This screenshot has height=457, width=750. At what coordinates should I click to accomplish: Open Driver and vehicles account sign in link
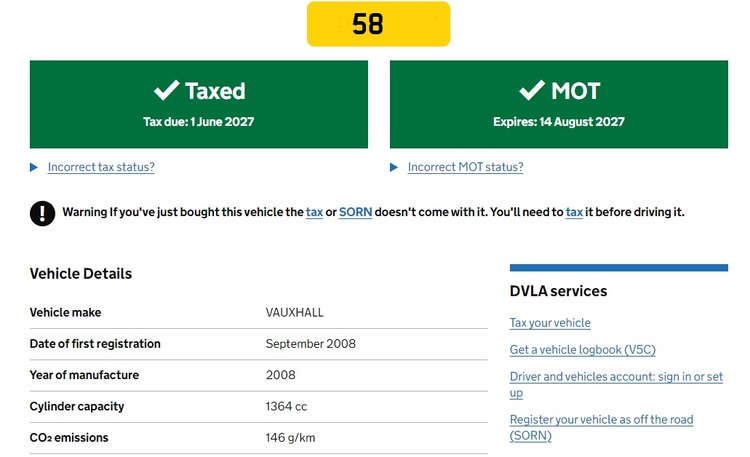[616, 385]
